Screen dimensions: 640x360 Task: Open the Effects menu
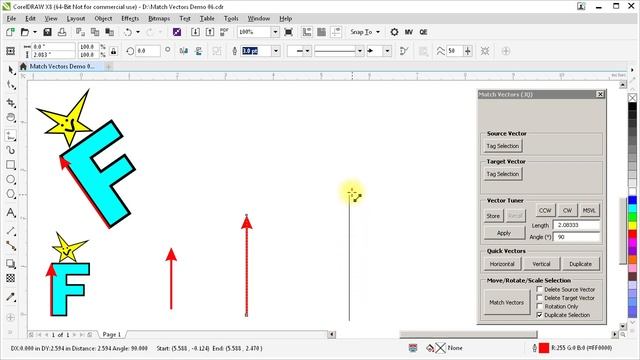(x=130, y=18)
